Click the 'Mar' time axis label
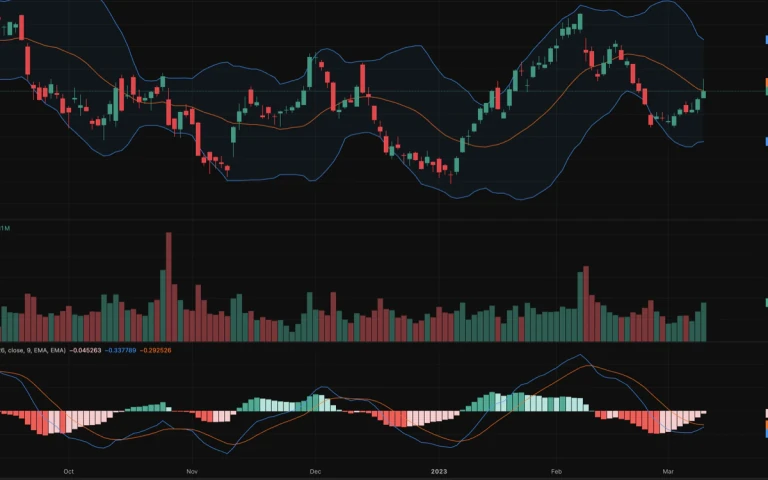The height and width of the screenshot is (480, 768). tap(668, 472)
